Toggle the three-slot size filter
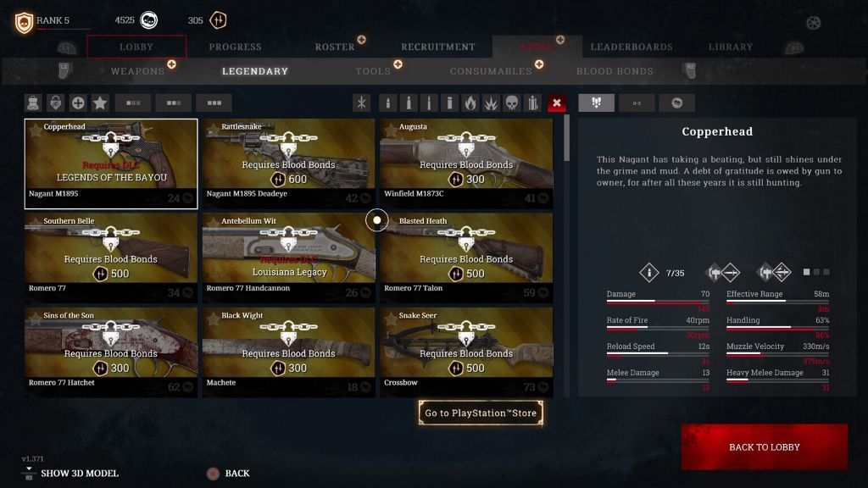The height and width of the screenshot is (488, 868). pyautogui.click(x=214, y=103)
